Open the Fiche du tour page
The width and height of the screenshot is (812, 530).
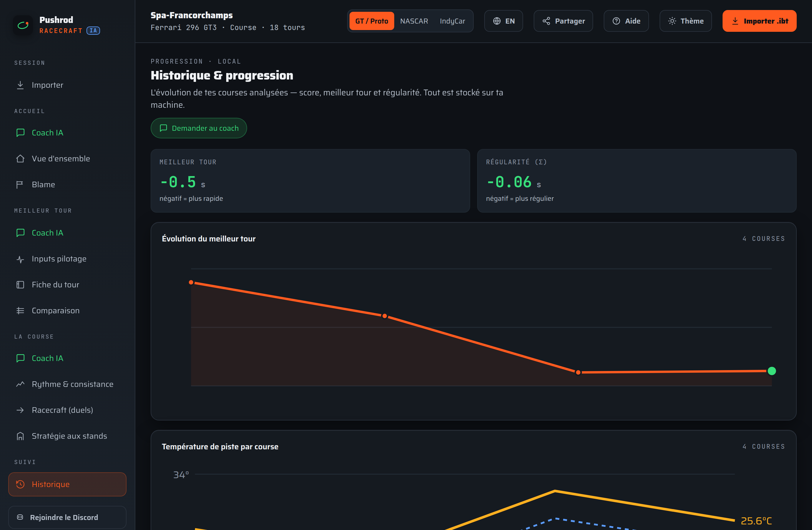(x=67, y=284)
